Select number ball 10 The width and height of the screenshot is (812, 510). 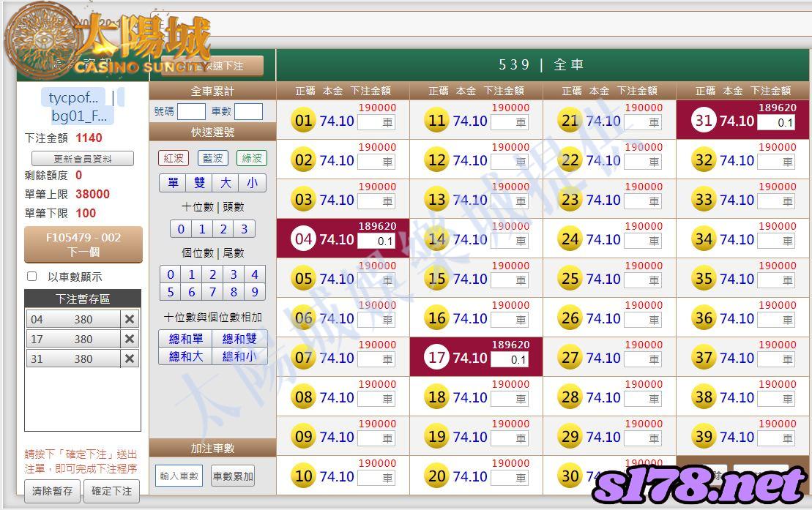(x=303, y=476)
